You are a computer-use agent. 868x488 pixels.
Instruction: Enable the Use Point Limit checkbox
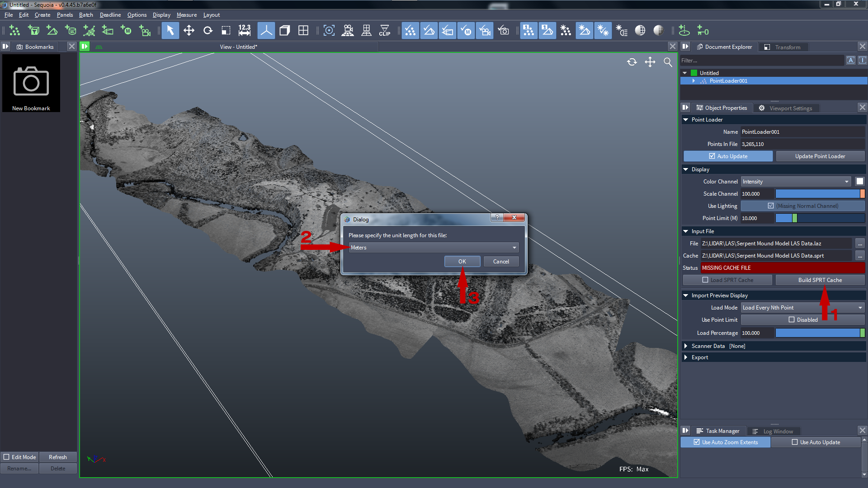pos(793,319)
